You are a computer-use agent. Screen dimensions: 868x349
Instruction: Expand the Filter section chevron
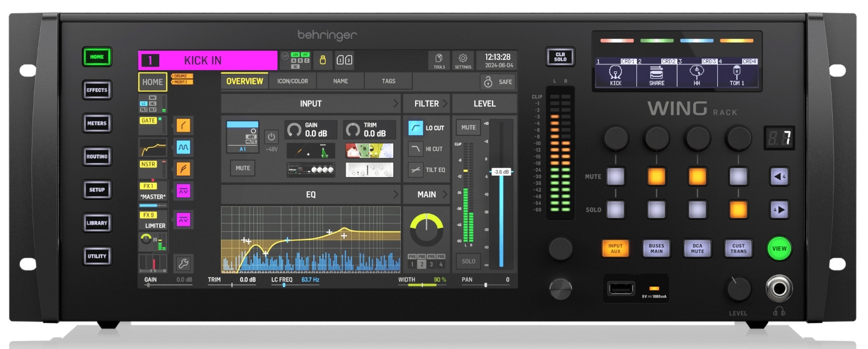(445, 103)
